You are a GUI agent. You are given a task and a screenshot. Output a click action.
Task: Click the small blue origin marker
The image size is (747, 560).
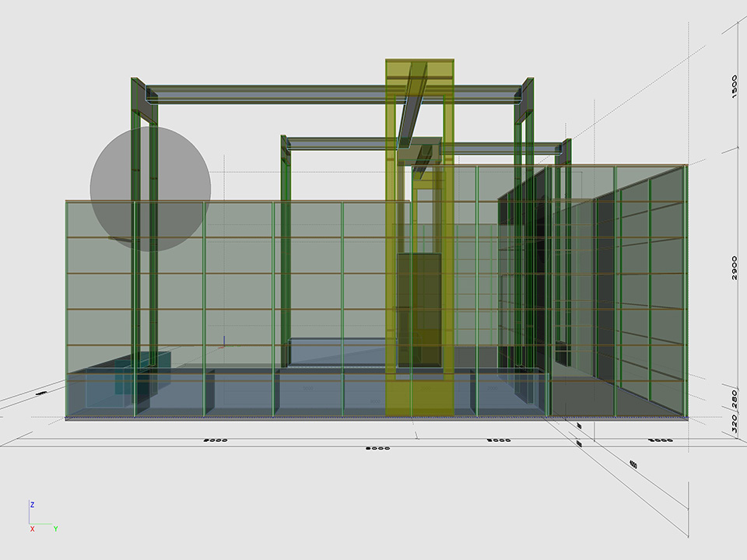point(224,341)
